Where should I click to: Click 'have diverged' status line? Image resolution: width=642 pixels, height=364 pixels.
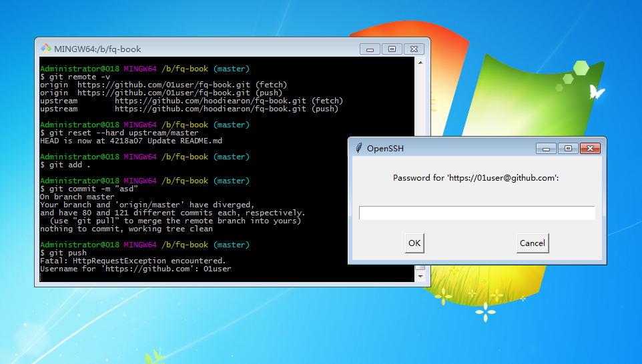147,205
